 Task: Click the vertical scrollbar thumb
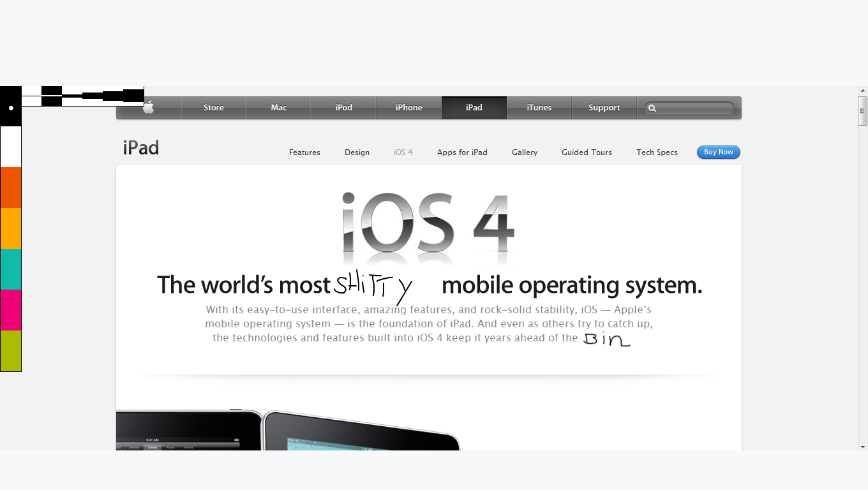tap(863, 111)
